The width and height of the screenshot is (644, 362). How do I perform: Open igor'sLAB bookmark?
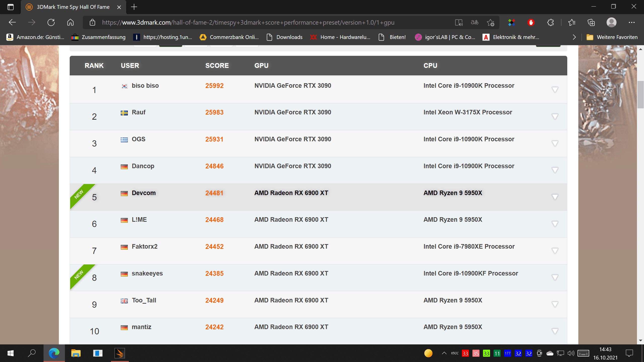[445, 37]
